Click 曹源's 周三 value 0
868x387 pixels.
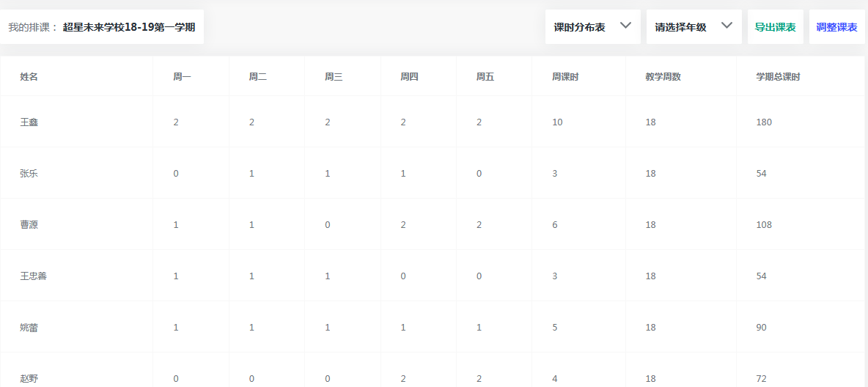327,225
